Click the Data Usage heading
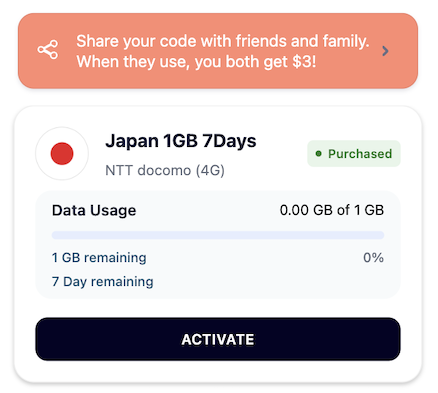The image size is (438, 393). pos(94,211)
